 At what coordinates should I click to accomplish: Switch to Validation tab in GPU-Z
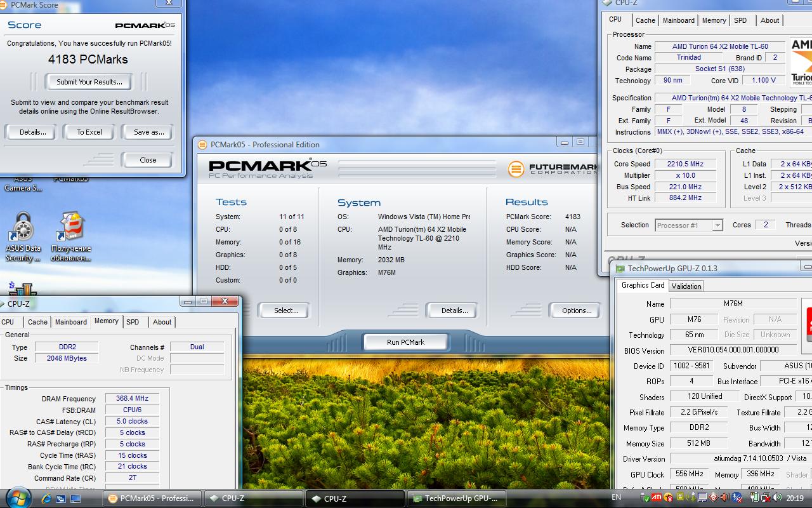click(686, 286)
